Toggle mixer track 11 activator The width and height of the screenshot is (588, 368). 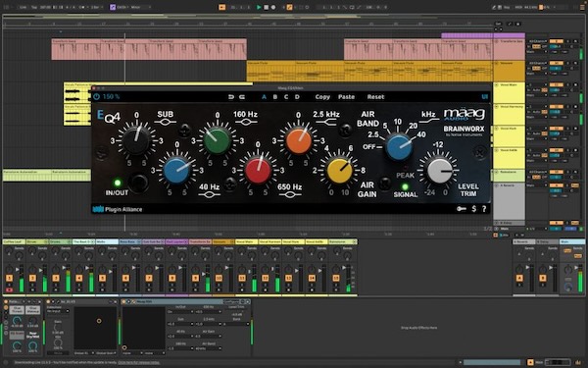[x=242, y=278]
